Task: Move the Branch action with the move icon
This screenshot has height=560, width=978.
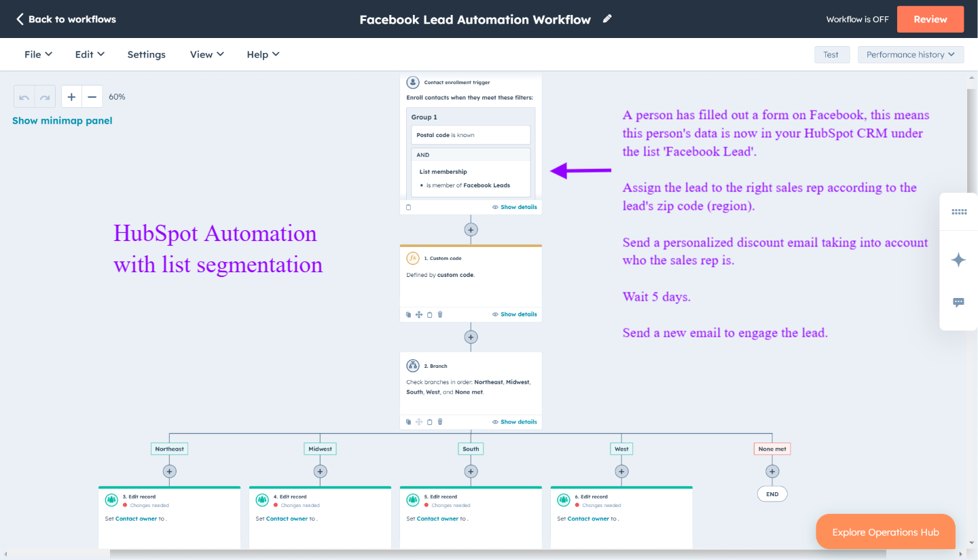Action: point(419,422)
